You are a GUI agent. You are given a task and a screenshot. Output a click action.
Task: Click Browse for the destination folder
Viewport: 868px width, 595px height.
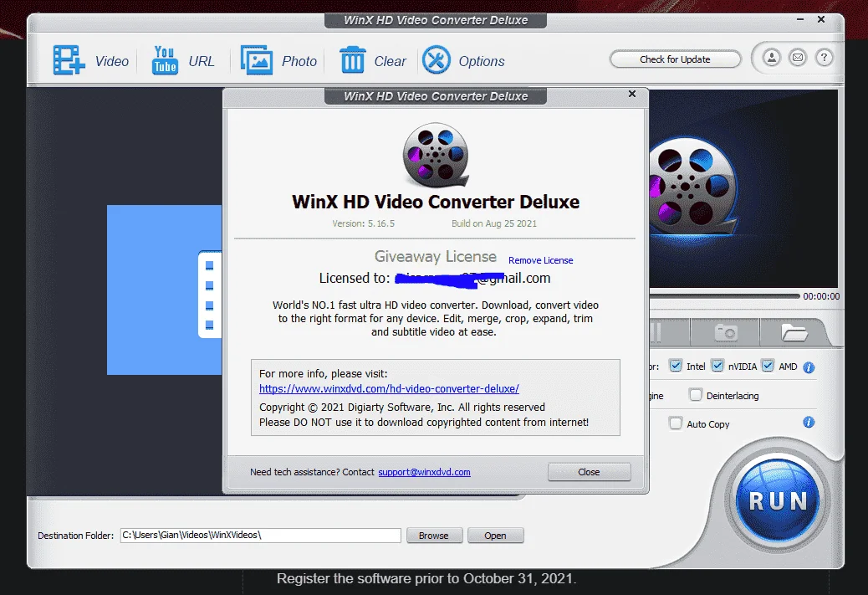[x=434, y=536]
